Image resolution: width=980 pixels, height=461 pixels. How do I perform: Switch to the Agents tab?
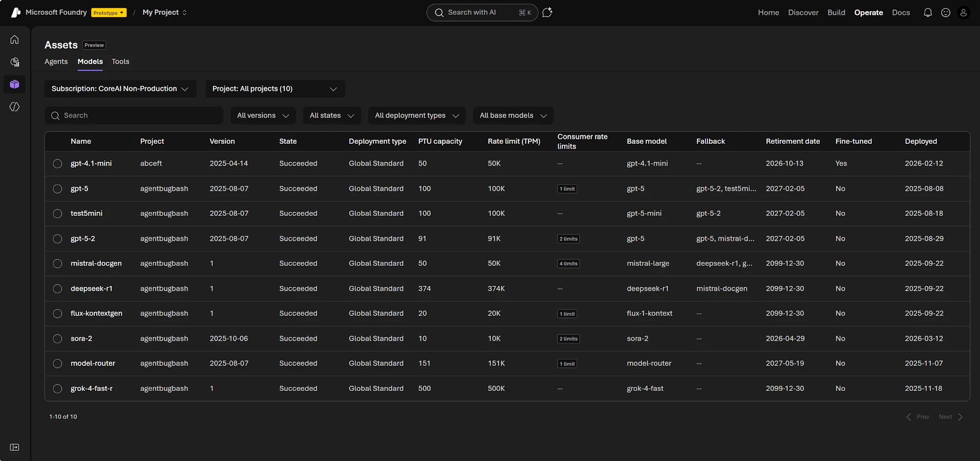pyautogui.click(x=56, y=61)
